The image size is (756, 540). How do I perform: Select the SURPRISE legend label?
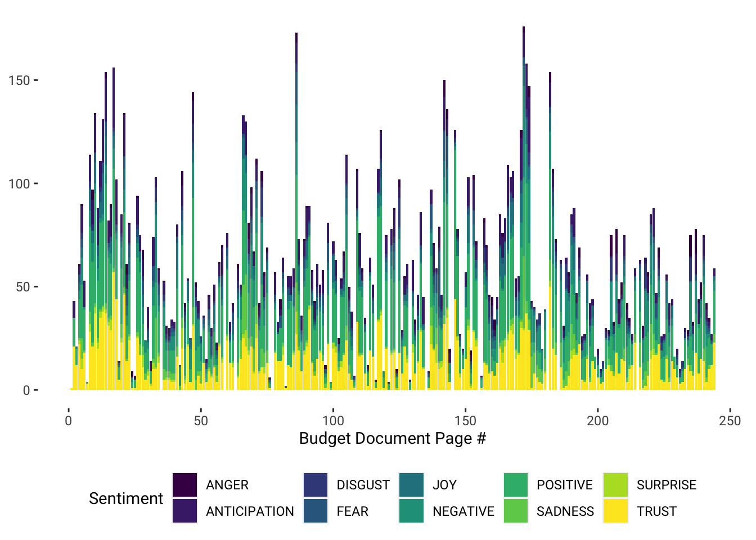pos(667,485)
